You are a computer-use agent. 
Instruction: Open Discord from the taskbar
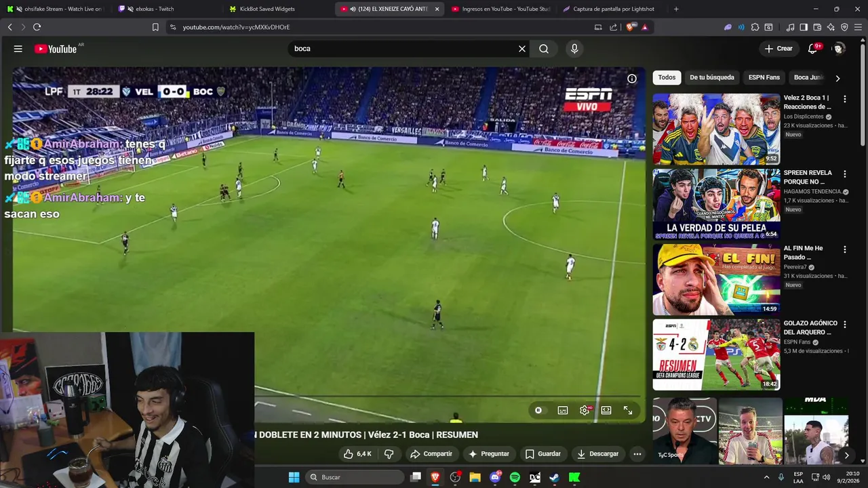[x=495, y=477]
